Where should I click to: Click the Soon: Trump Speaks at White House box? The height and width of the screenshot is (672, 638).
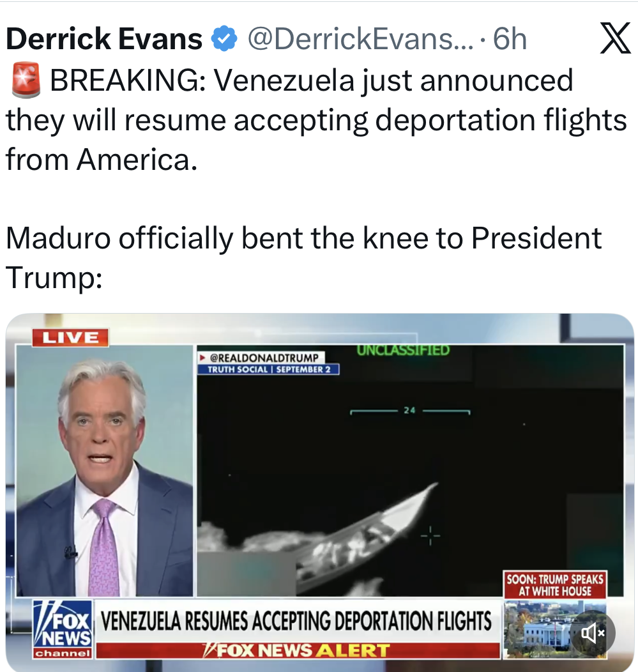tap(555, 585)
